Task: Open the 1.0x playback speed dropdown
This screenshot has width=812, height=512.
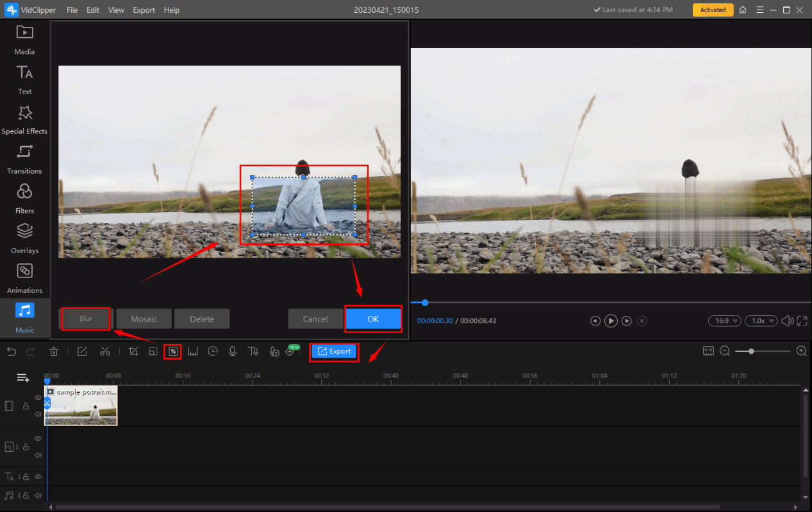Action: [x=761, y=320]
